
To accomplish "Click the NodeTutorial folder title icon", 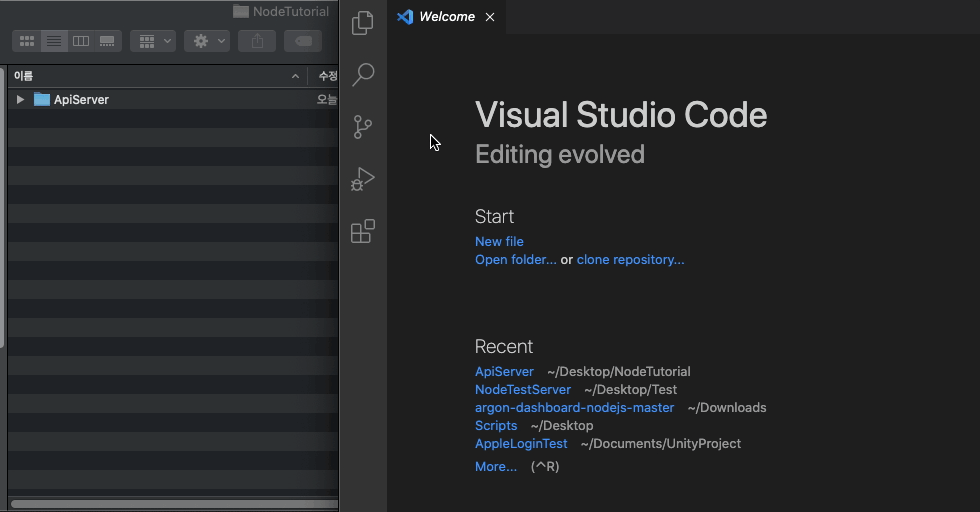I will [241, 11].
